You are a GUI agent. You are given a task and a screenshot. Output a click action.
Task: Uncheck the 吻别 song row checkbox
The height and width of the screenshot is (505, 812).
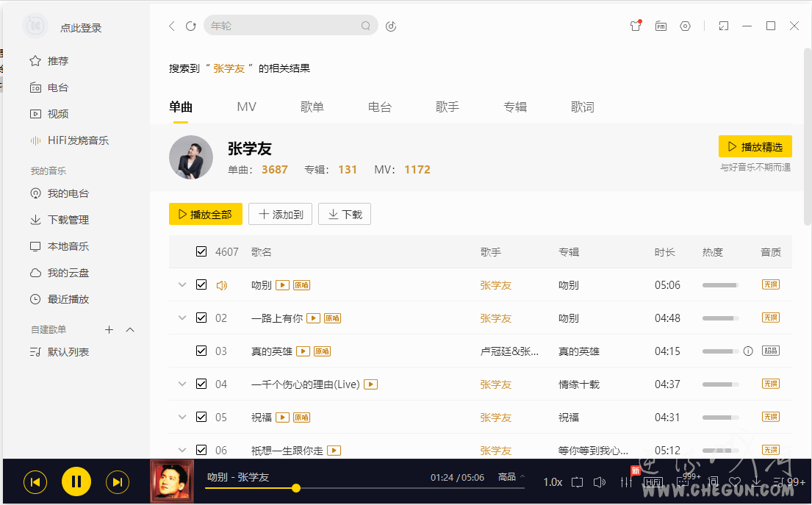(x=201, y=285)
